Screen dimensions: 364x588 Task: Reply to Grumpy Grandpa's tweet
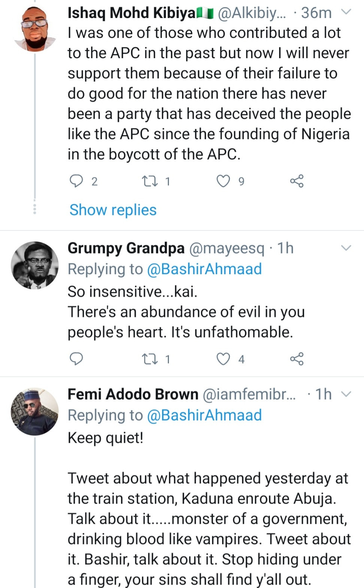[x=76, y=359]
